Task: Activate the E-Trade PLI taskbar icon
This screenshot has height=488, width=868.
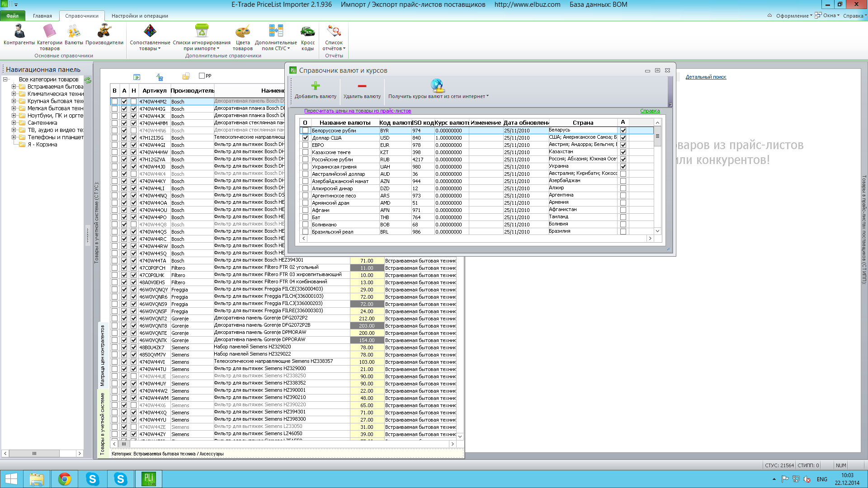Action: pyautogui.click(x=149, y=479)
